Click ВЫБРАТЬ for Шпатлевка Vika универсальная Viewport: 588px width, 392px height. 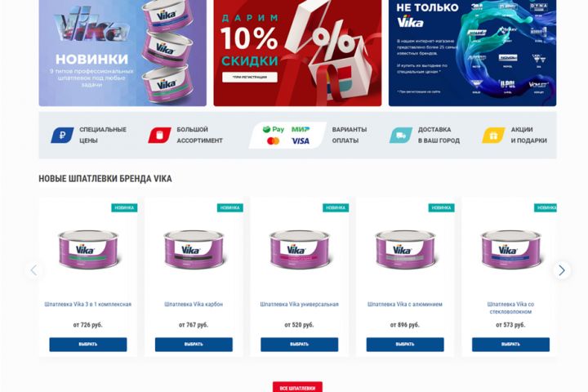[299, 345]
